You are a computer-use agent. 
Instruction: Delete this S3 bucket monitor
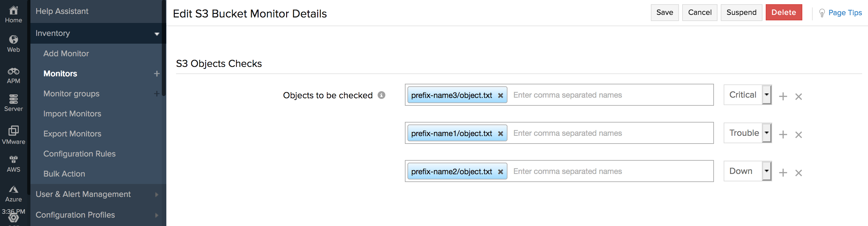point(784,12)
